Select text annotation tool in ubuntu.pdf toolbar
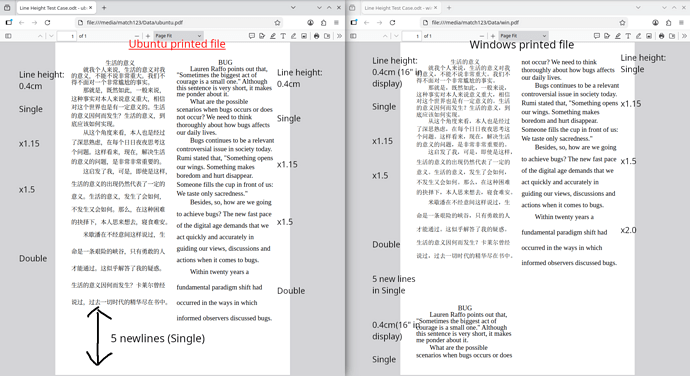 coord(283,36)
